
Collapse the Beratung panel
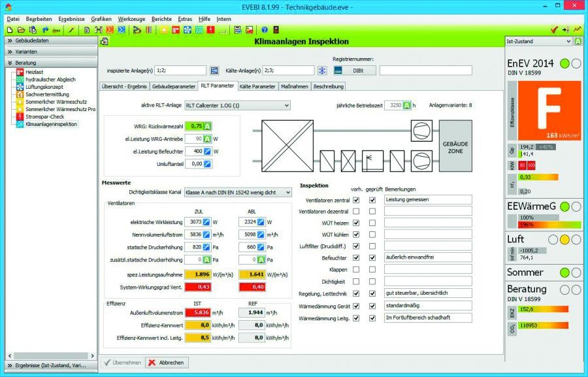(51, 63)
